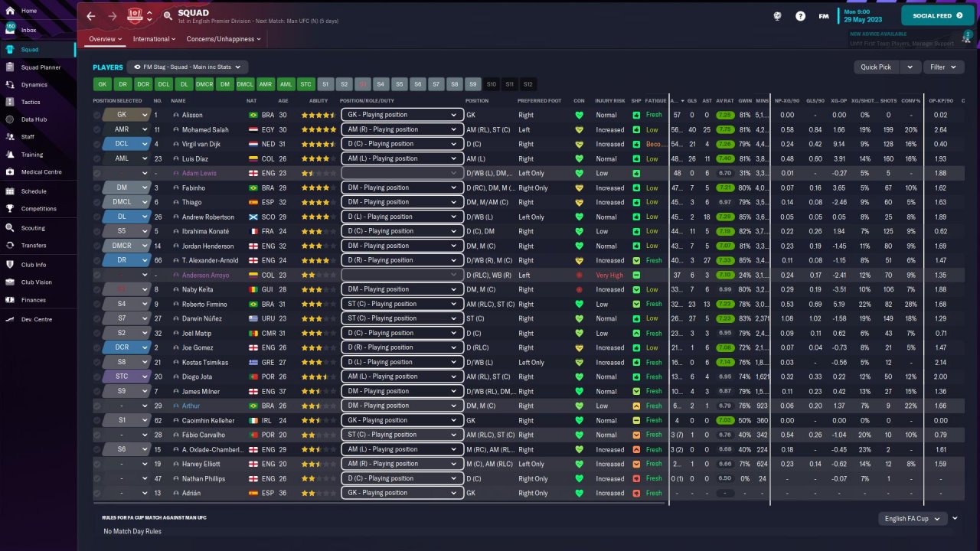Open Alisson's position/role/duty dropdown
Image resolution: width=980 pixels, height=551 pixels.
pyautogui.click(x=403, y=115)
